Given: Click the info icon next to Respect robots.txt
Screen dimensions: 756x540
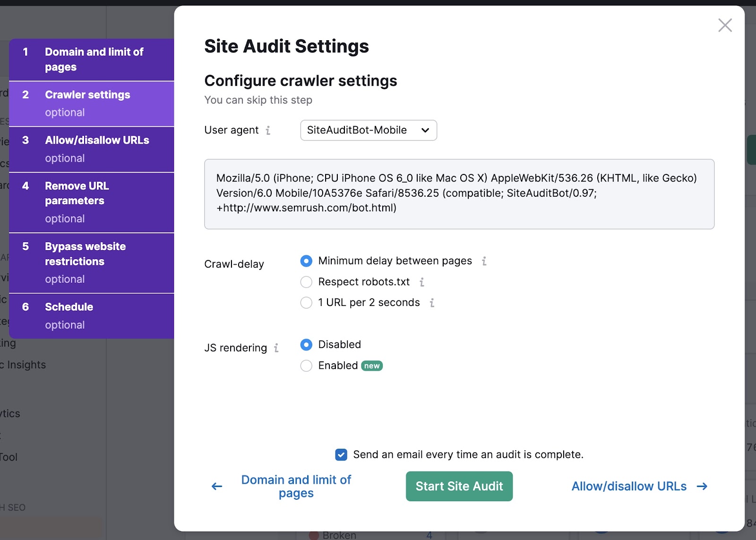Looking at the screenshot, I should (421, 281).
